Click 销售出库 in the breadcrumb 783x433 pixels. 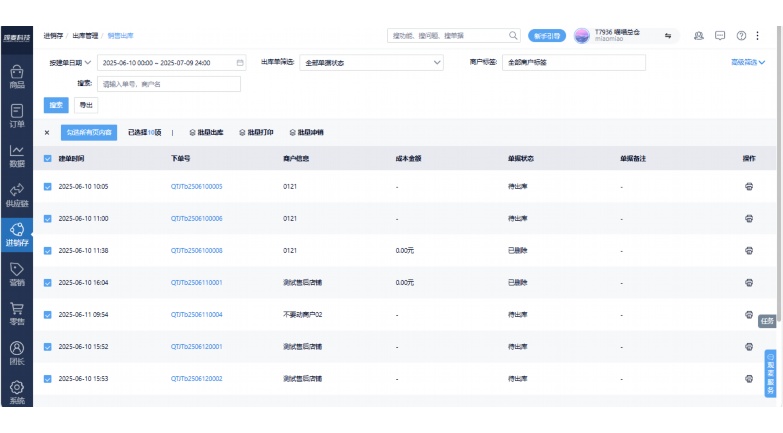pyautogui.click(x=120, y=35)
